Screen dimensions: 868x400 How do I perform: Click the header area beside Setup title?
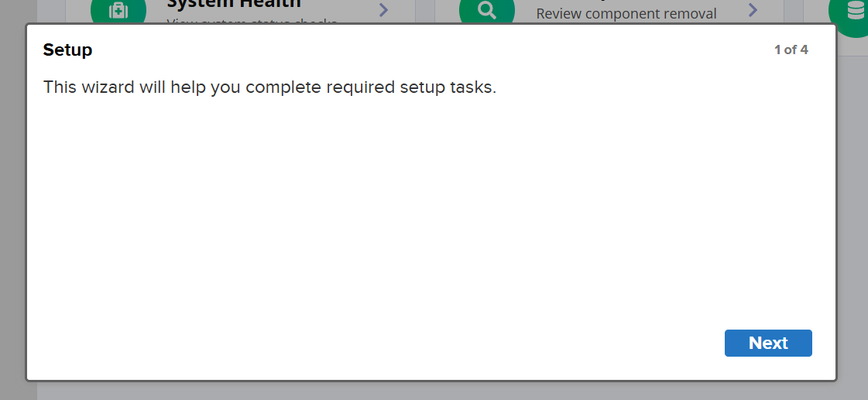432,50
